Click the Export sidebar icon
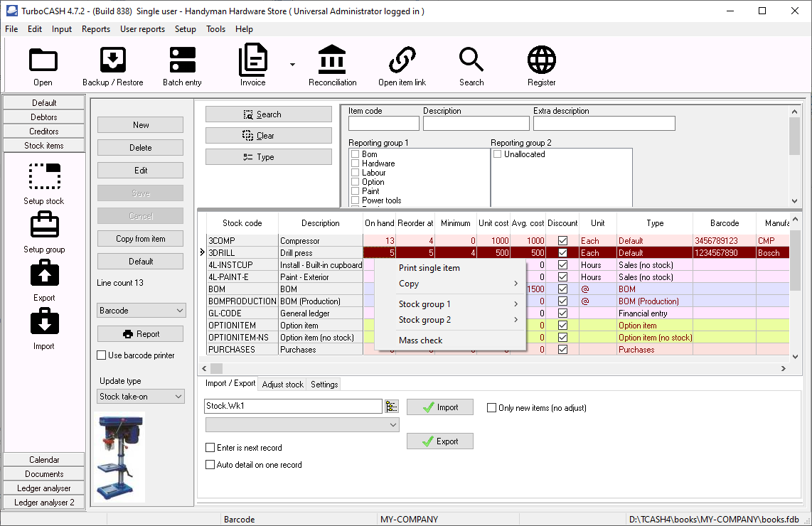Viewport: 812px width, 526px height. (x=44, y=281)
